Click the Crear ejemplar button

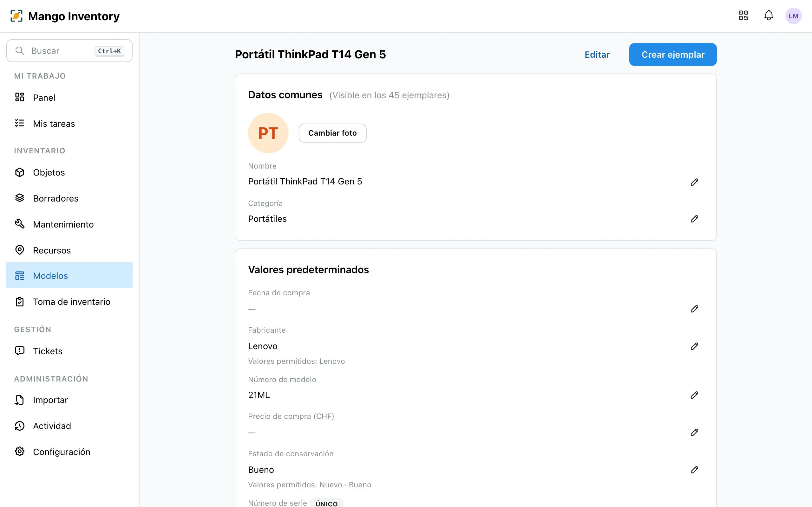point(673,54)
